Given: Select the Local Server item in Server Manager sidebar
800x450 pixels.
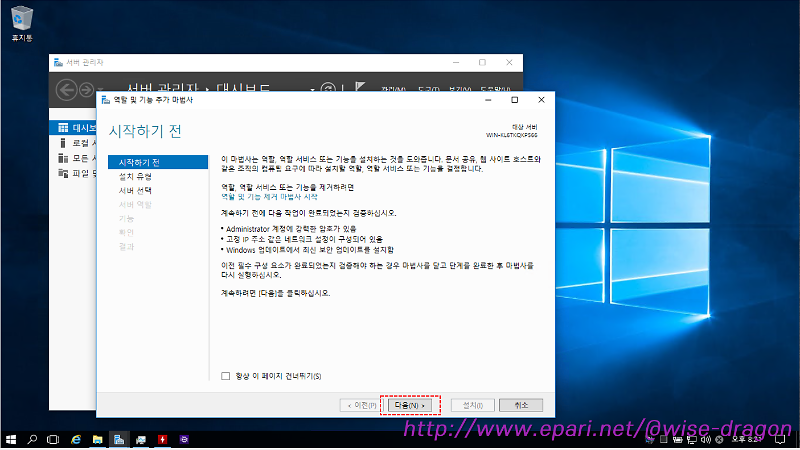Looking at the screenshot, I should 73,143.
